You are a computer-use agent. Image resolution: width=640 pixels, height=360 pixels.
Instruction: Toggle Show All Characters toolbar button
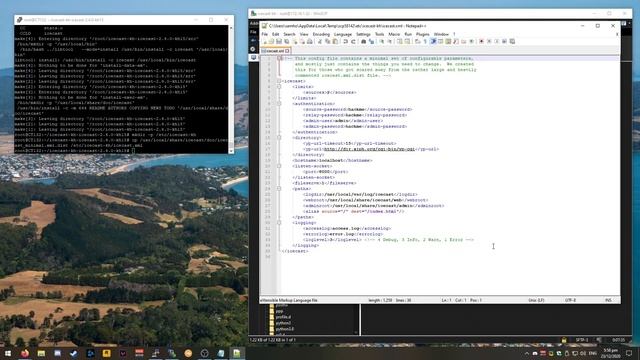coord(425,41)
